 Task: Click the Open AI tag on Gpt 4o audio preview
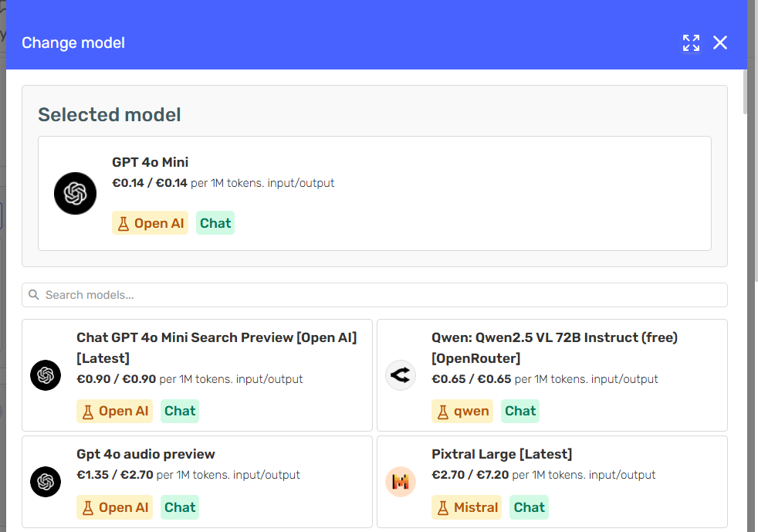[x=114, y=507]
